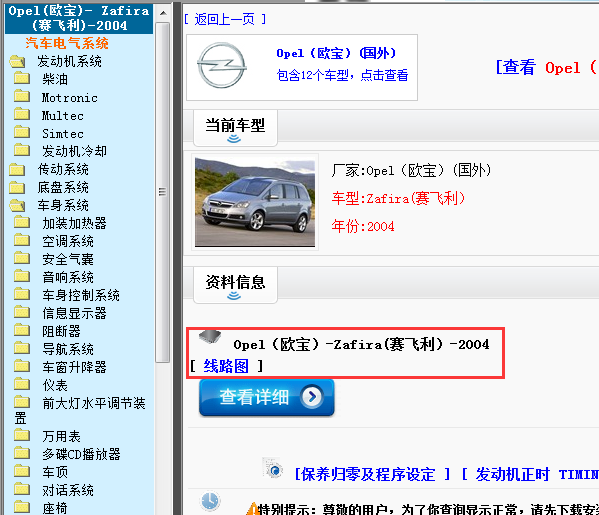The height and width of the screenshot is (515, 599).
Task: Select the Simtec tree entry
Action: tap(63, 134)
